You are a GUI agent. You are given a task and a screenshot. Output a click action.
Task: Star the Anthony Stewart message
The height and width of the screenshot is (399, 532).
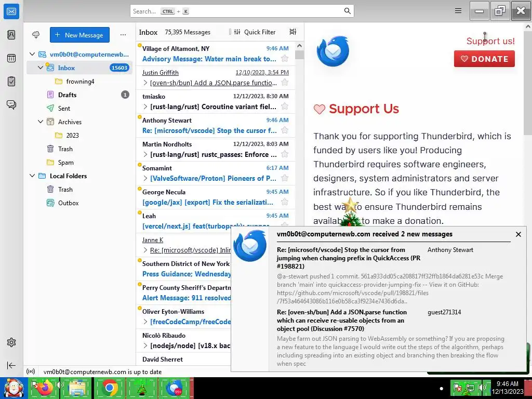point(285,130)
